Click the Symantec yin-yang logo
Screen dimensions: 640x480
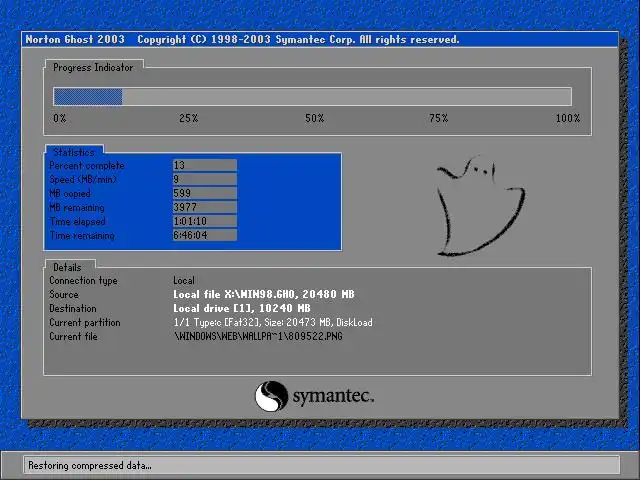[x=271, y=396]
